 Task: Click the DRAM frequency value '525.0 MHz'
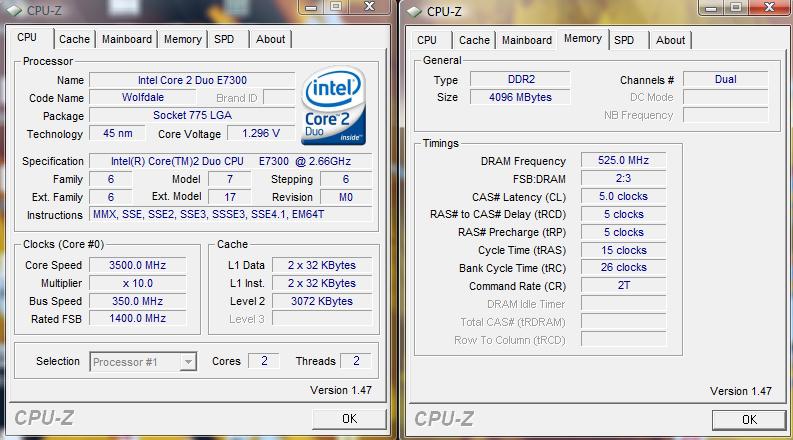coord(624,160)
